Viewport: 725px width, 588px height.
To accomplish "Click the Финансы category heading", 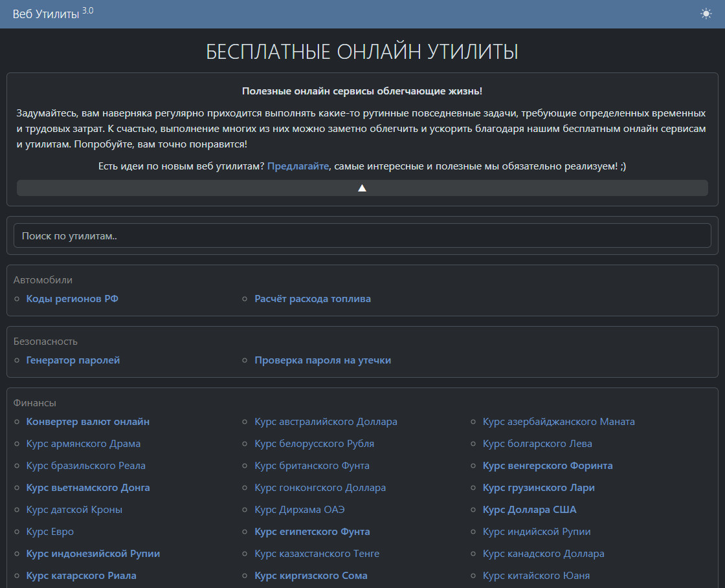I will 35,403.
